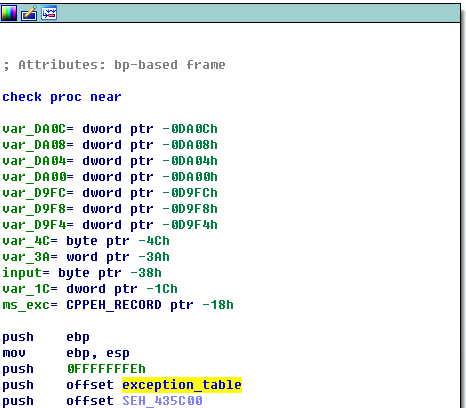Click the var_4C byte ptr line
466x408 pixels.
coord(86,241)
